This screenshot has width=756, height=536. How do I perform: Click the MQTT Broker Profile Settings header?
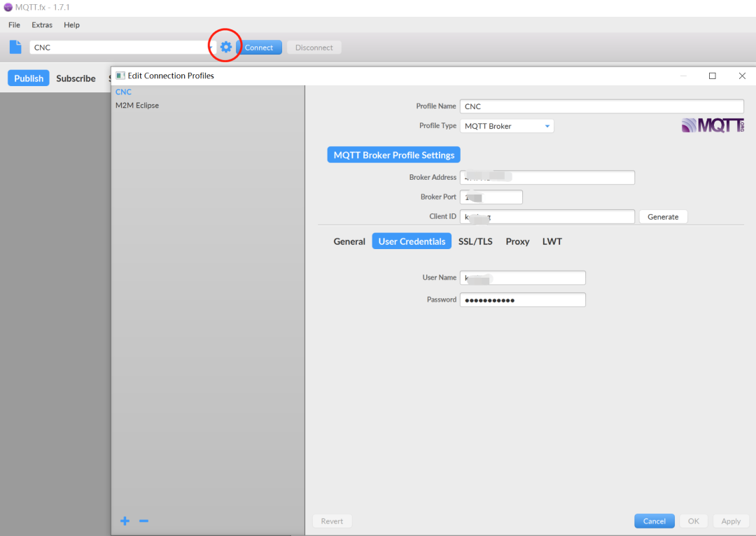coord(394,155)
